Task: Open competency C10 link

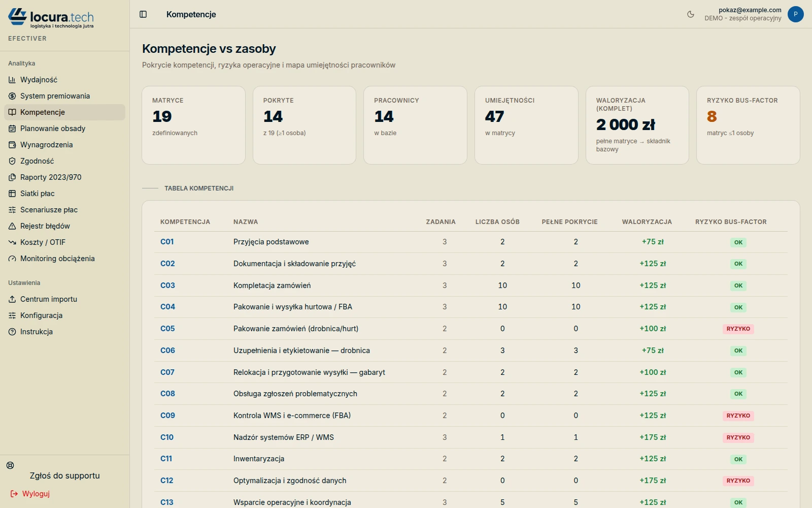Action: tap(167, 437)
